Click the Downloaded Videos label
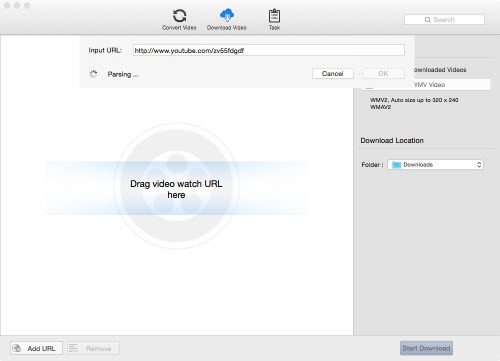 coord(440,70)
